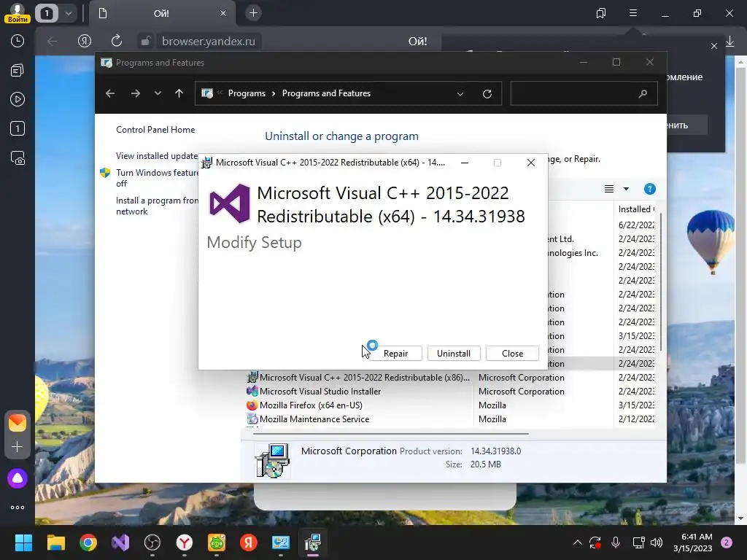Show hidden system tray icons
747x560 pixels.
(578, 542)
